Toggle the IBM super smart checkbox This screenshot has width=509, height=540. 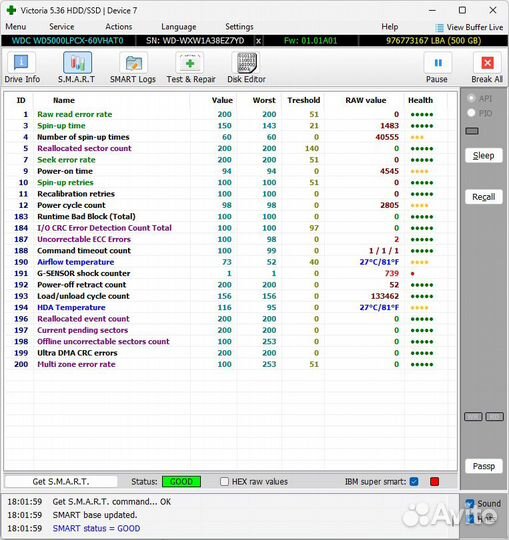point(414,481)
